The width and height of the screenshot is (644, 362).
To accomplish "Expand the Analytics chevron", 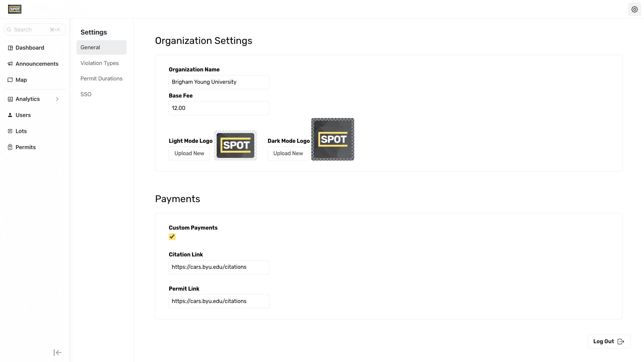I will tap(57, 99).
